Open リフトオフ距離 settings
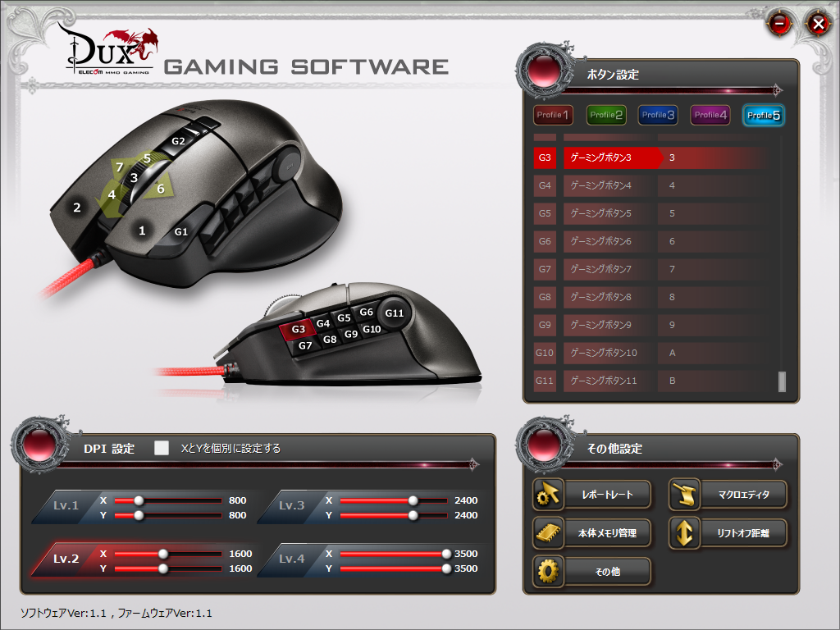 743,533
